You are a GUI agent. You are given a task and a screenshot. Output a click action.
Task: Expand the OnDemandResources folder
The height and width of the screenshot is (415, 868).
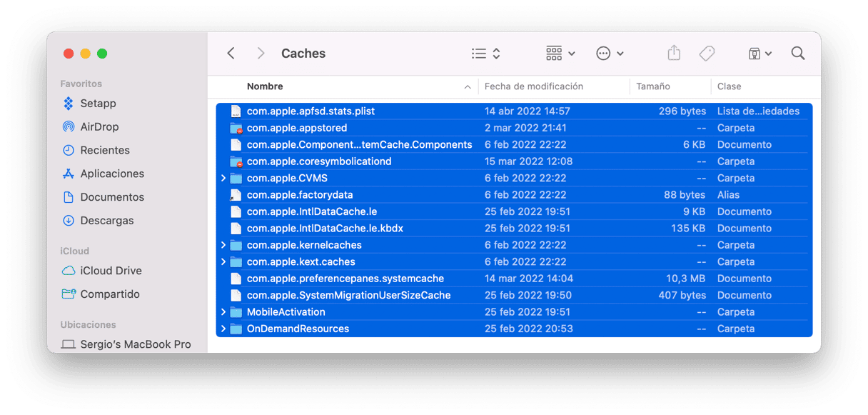pos(223,329)
